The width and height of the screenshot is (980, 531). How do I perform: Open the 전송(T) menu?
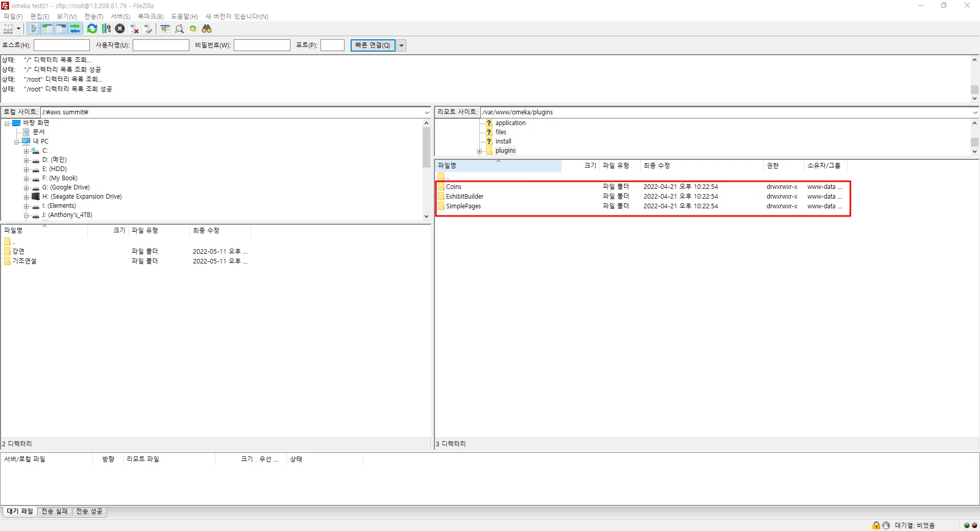93,16
